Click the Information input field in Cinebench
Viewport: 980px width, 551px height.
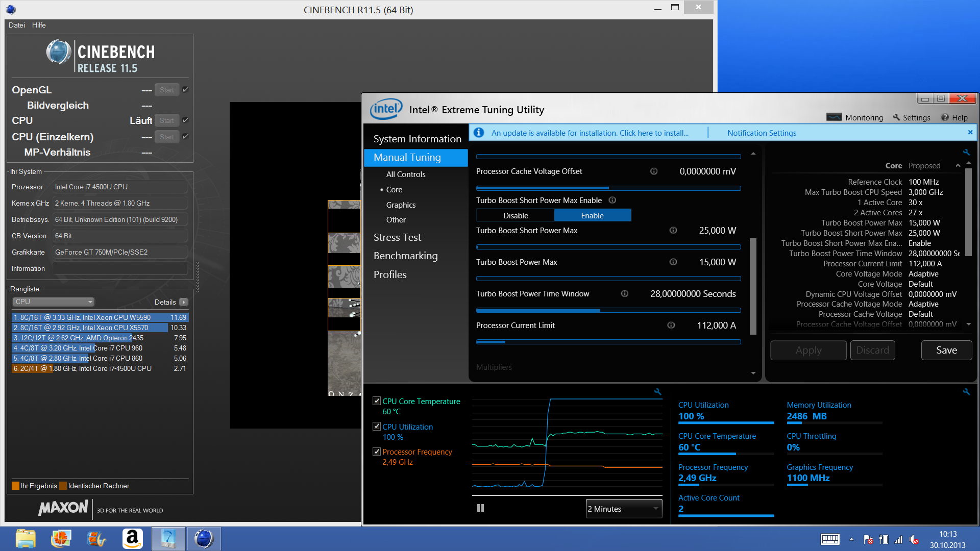pyautogui.click(x=120, y=268)
